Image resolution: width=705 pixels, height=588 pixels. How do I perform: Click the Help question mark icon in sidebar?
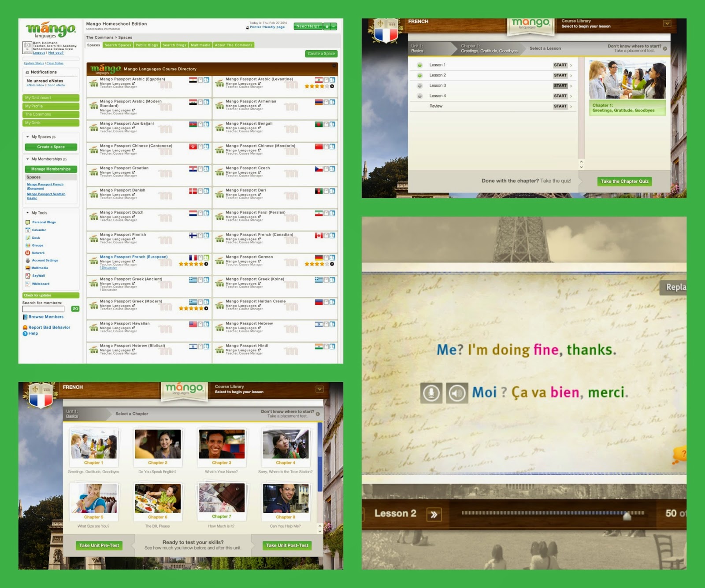click(x=25, y=333)
